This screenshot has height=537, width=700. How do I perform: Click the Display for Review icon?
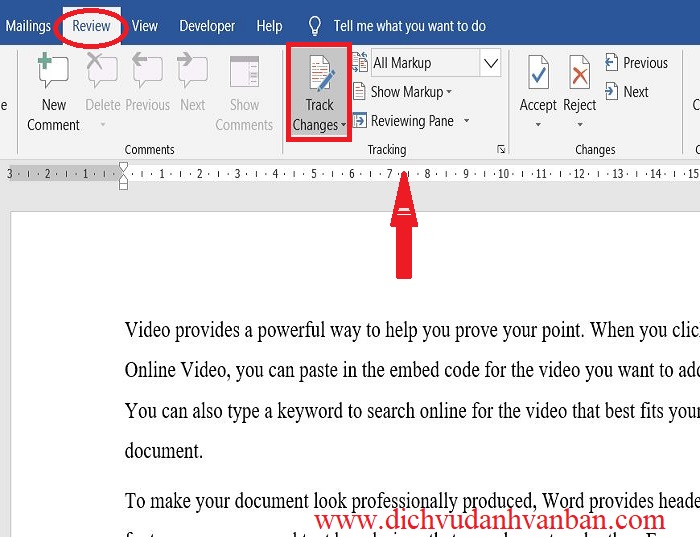click(360, 62)
